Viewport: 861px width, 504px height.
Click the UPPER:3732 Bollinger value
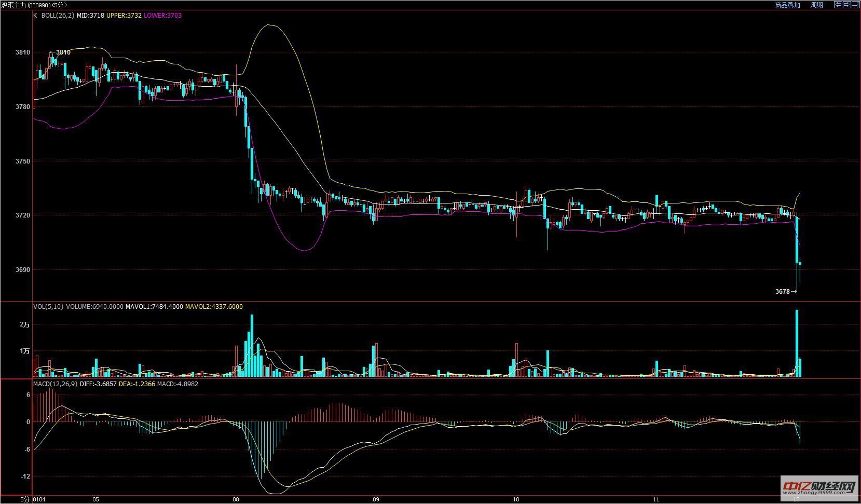(124, 16)
